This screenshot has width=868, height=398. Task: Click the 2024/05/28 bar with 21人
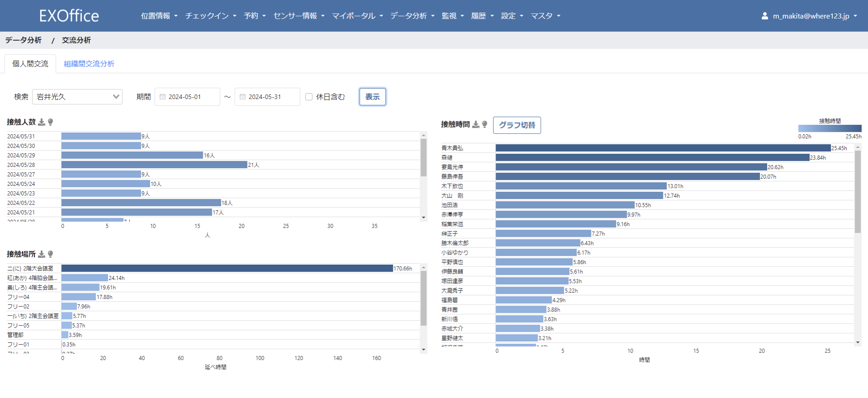tap(154, 165)
